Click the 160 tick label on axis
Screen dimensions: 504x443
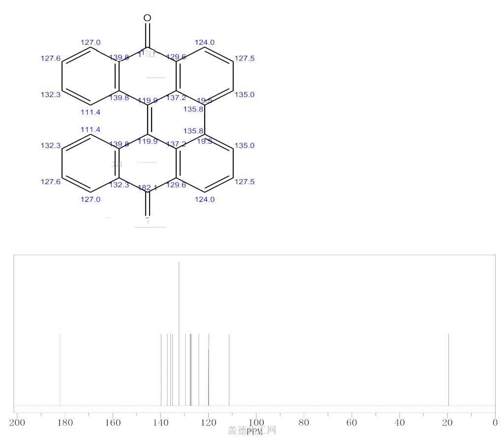click(x=113, y=422)
